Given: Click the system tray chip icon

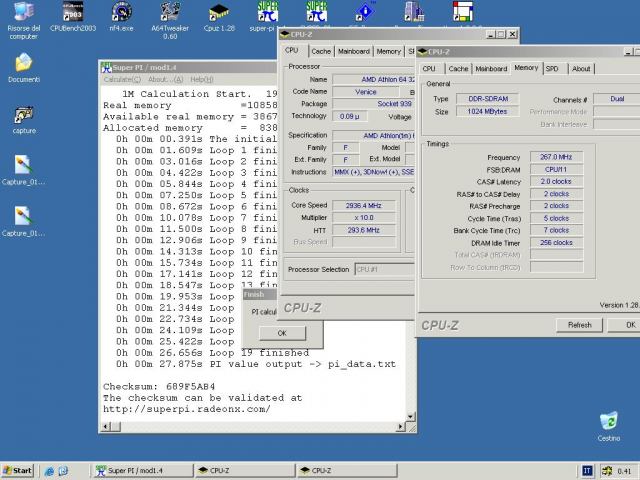Looking at the screenshot, I should 607,471.
